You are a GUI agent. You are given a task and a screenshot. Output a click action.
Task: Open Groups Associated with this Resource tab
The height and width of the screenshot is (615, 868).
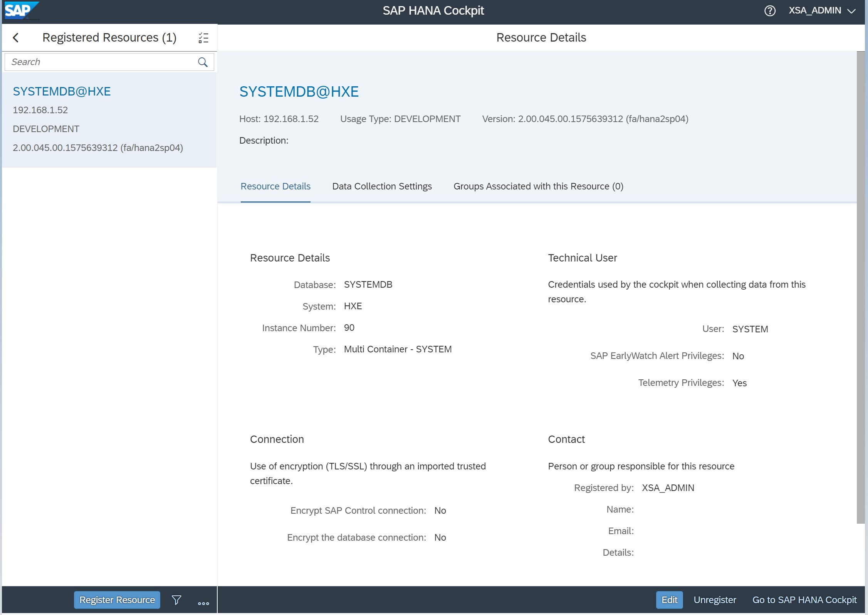pos(538,186)
